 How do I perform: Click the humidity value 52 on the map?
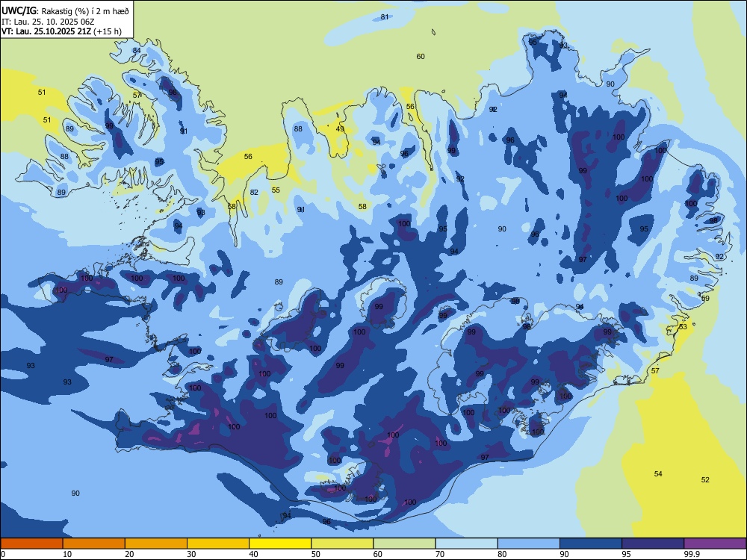coord(706,480)
